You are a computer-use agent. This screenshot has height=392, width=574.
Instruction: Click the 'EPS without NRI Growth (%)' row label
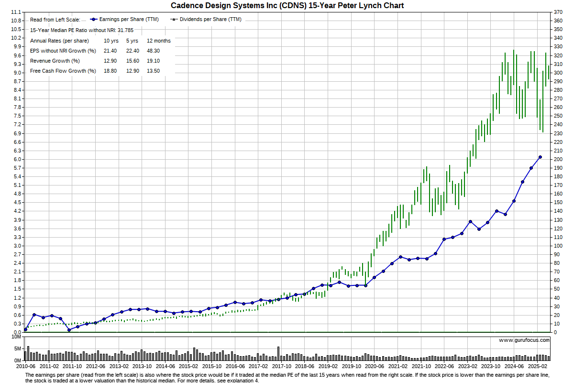(63, 51)
